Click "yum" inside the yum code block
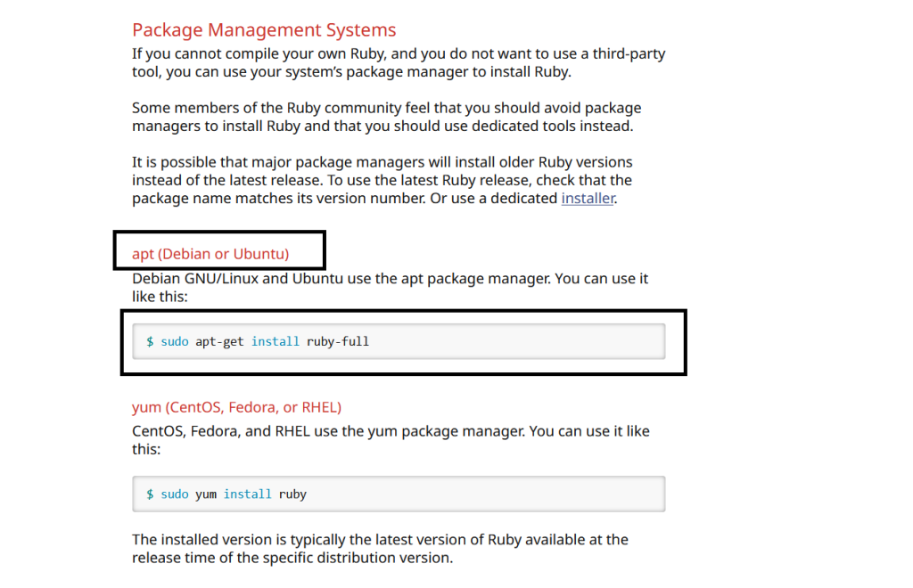Screen dimensions: 913x588 tap(206, 494)
